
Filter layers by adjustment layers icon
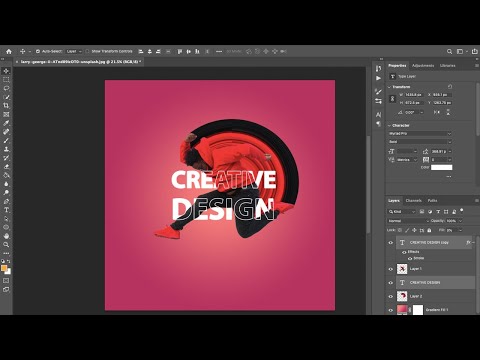tap(430, 212)
